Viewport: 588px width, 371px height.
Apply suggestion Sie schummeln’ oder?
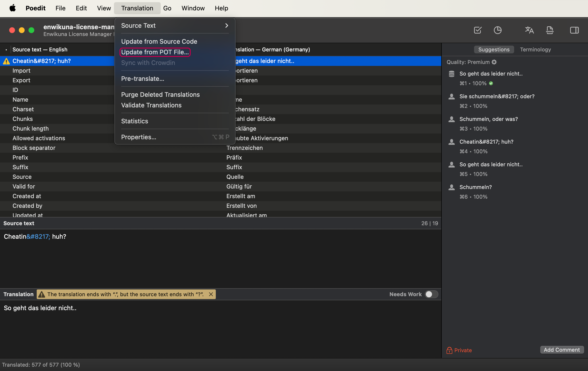[497, 97]
